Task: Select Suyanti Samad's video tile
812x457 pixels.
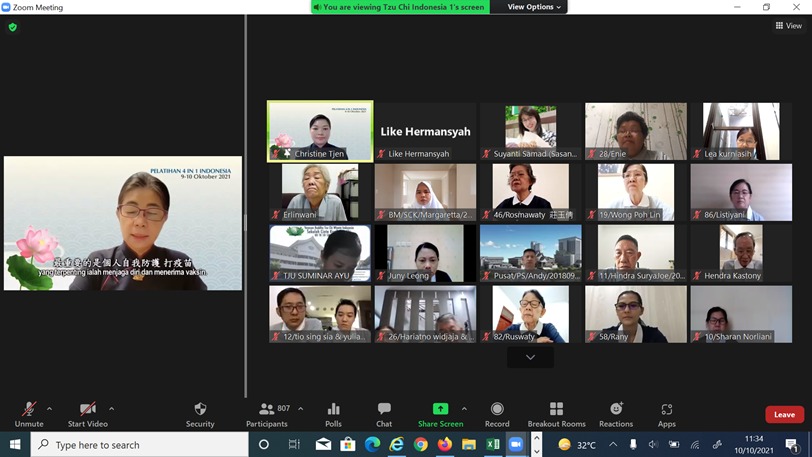Action: pyautogui.click(x=531, y=131)
